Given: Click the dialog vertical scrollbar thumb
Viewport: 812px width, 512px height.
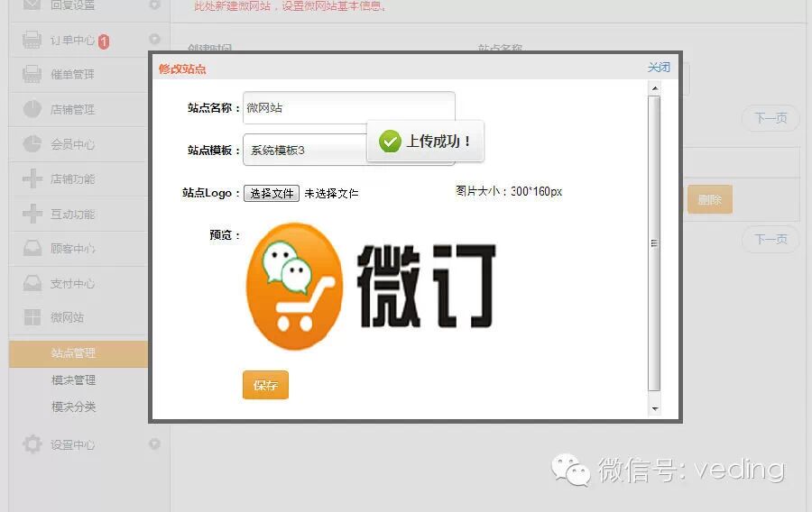Looking at the screenshot, I should (655, 243).
